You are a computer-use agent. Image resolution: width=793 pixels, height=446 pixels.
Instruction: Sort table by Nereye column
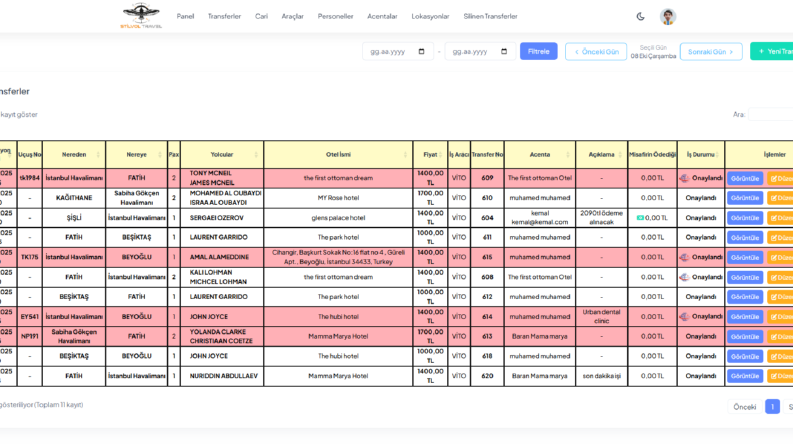[137, 155]
